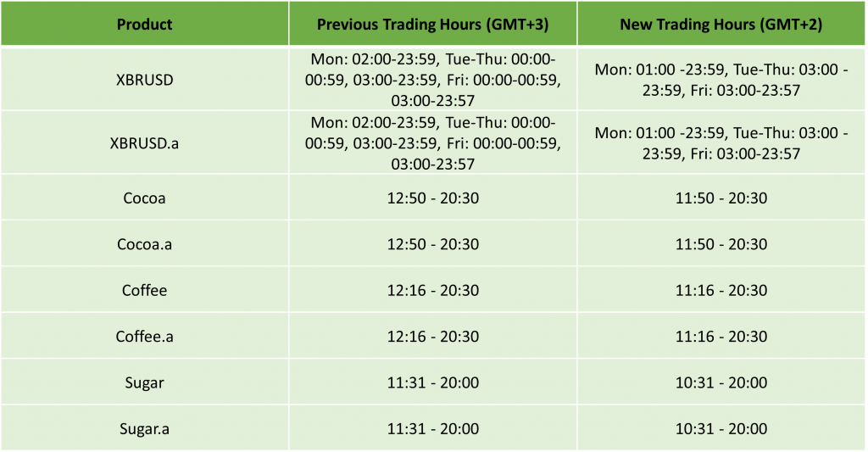Select the Sugar product cell
Screen dimensions: 868x452
point(144,382)
